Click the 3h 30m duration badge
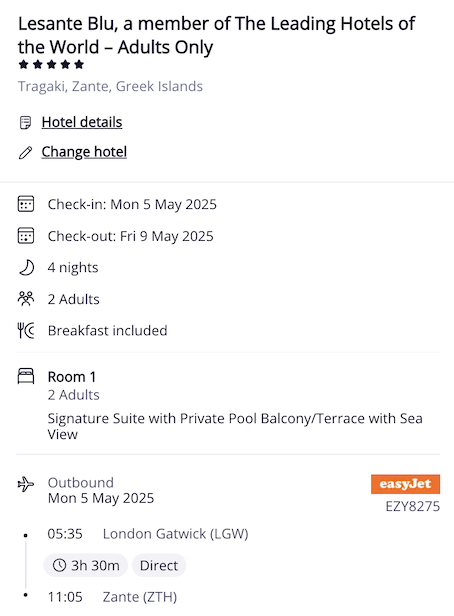 coord(86,565)
